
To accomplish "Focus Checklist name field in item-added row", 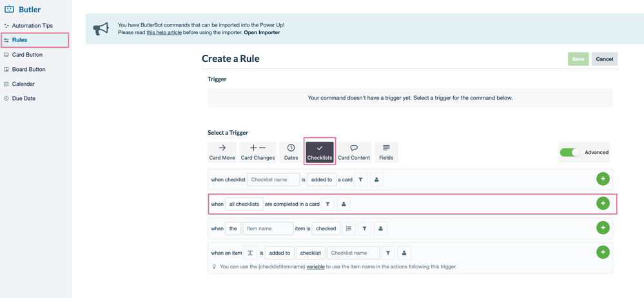I will point(353,253).
